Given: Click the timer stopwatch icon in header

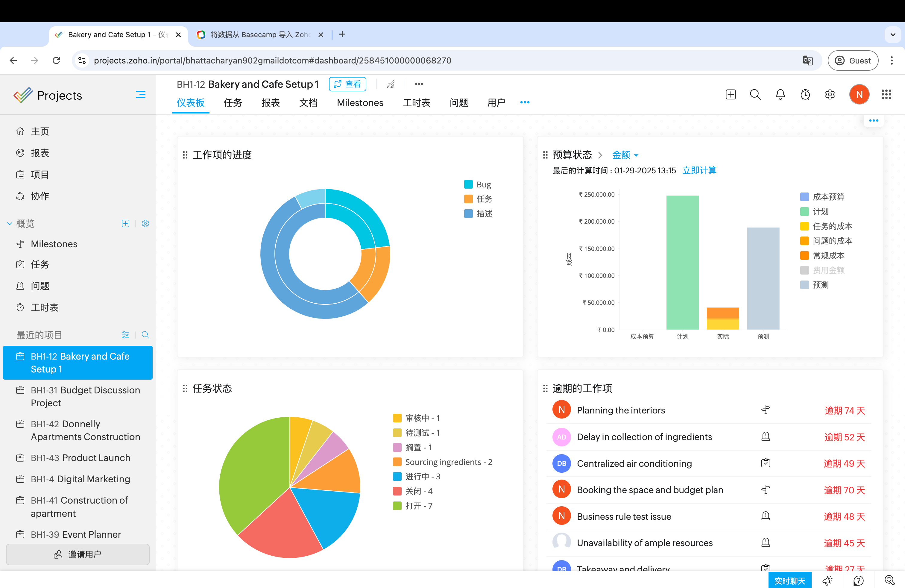Looking at the screenshot, I should pos(805,95).
